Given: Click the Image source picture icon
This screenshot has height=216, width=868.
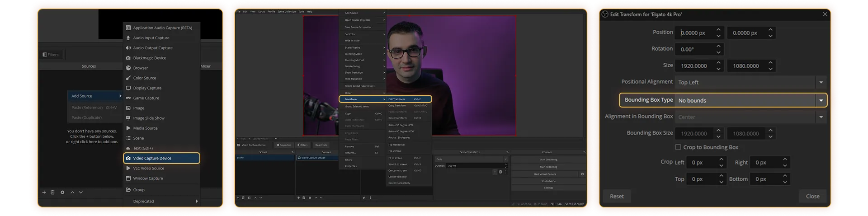Looking at the screenshot, I should (128, 108).
